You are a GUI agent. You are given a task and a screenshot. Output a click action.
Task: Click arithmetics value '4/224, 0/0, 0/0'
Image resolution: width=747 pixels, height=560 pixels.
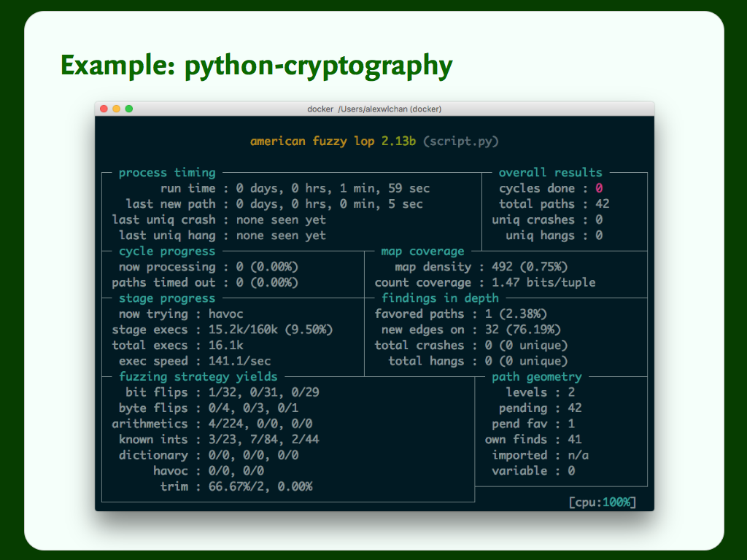tap(260, 424)
